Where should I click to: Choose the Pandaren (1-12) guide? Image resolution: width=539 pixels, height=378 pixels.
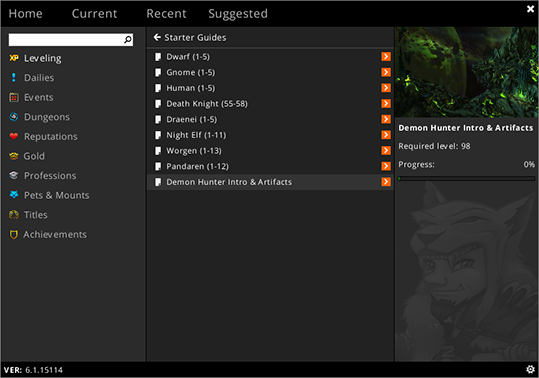270,166
